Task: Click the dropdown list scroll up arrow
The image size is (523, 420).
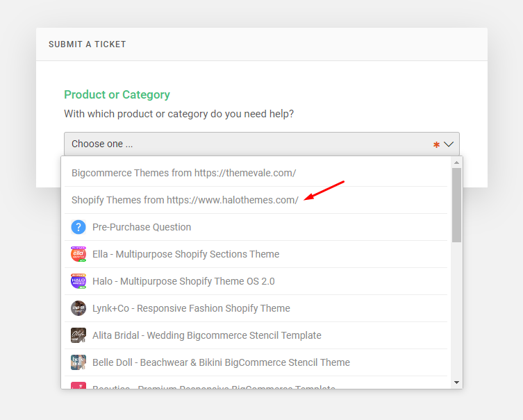Action: [x=456, y=162]
